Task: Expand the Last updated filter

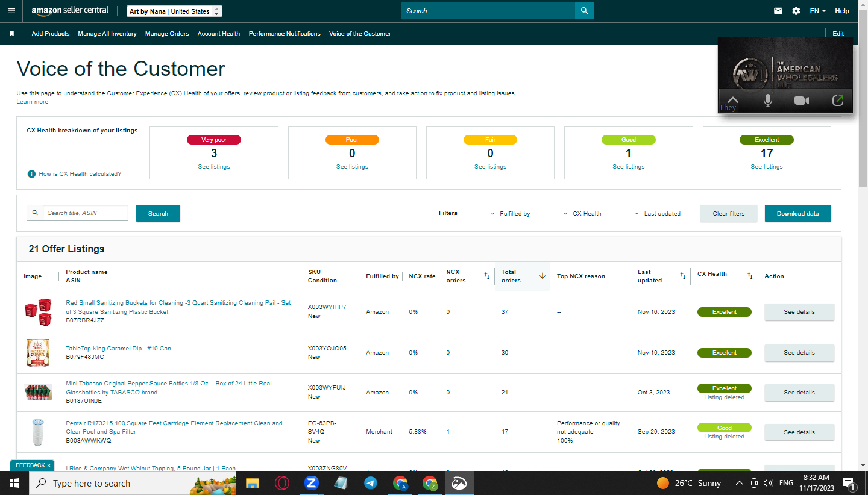Action: [x=658, y=214]
